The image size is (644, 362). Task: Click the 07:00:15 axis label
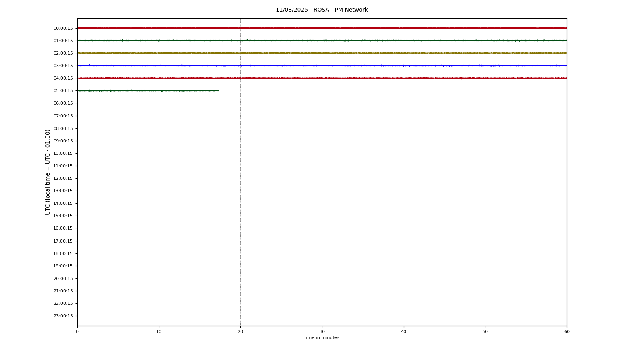pyautogui.click(x=63, y=116)
